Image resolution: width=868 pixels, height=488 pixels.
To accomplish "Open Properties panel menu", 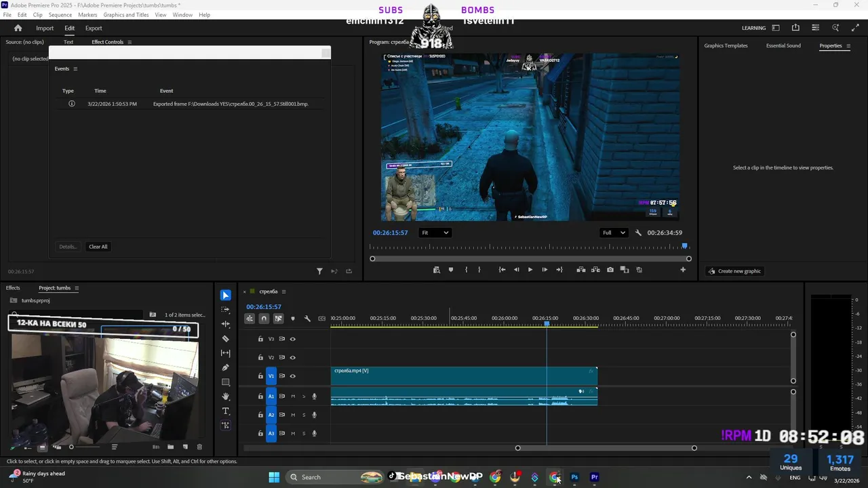I will (848, 45).
